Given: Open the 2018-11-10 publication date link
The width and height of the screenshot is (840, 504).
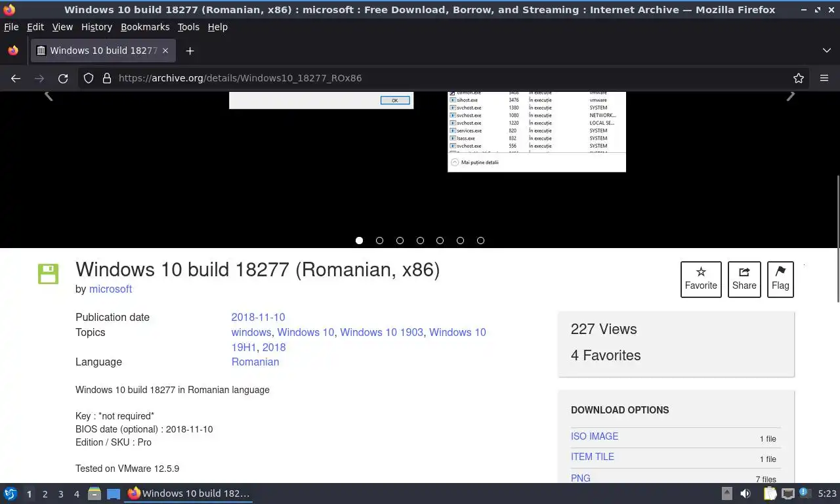Looking at the screenshot, I should tap(258, 317).
